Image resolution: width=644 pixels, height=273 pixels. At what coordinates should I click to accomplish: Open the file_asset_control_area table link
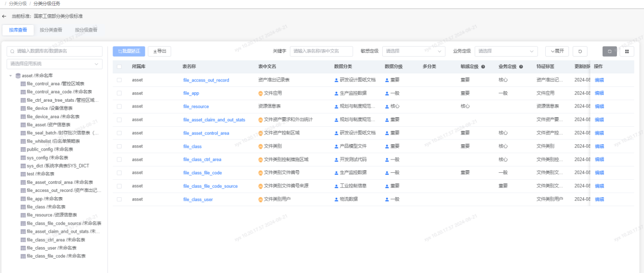click(x=206, y=133)
